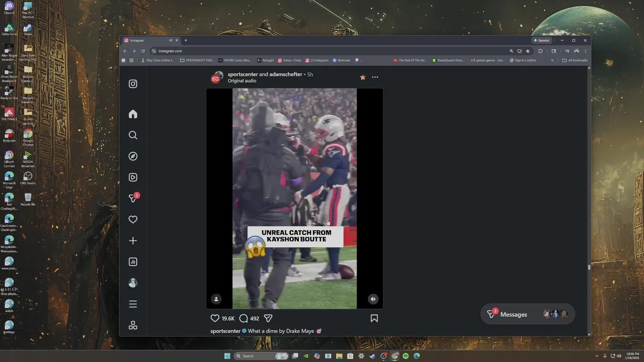
Task: Open the post's three-dot options menu
Action: tap(375, 77)
